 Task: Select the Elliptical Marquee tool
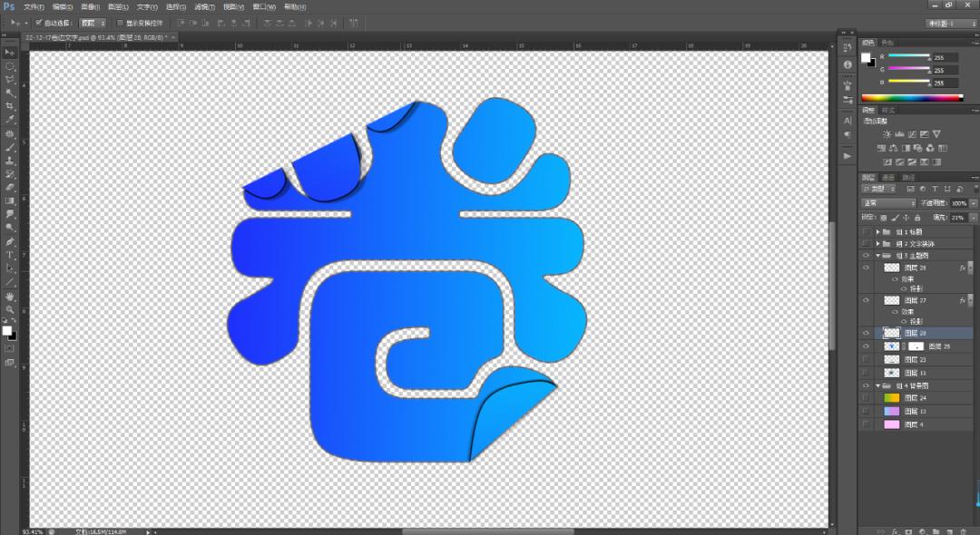pos(9,66)
